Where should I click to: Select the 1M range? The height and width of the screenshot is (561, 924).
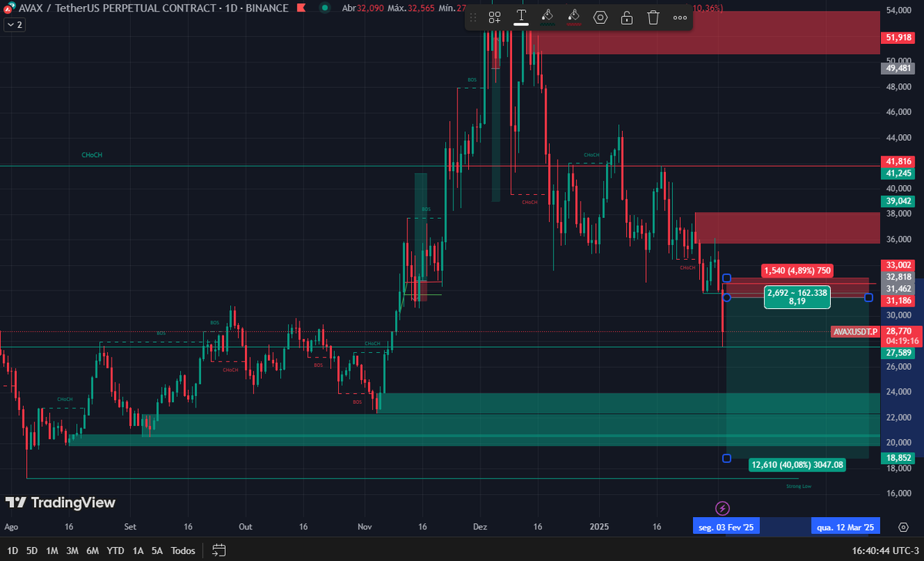[52, 550]
